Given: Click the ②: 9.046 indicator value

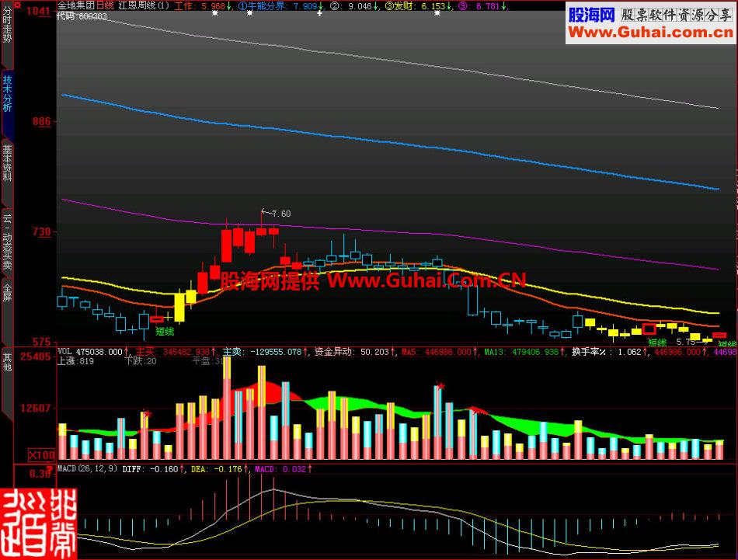Looking at the screenshot, I should click(x=355, y=6).
